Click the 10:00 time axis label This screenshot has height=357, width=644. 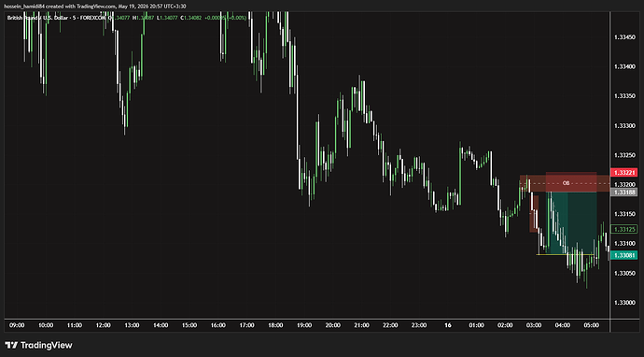46,325
